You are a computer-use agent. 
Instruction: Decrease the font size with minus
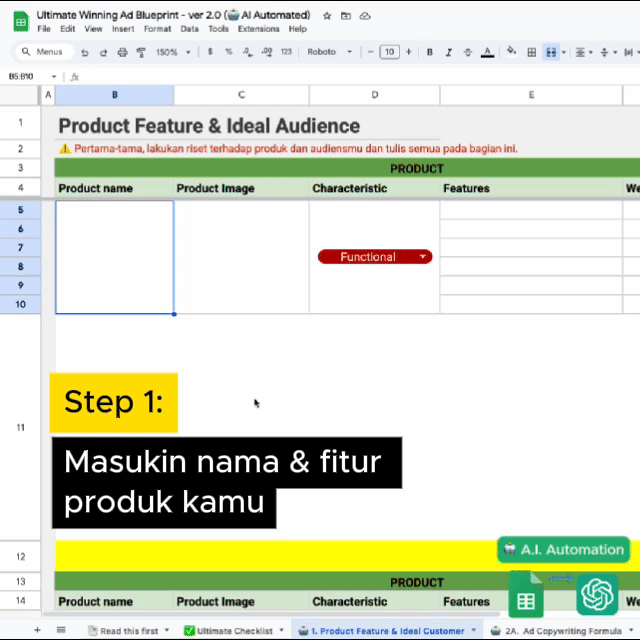point(371,52)
